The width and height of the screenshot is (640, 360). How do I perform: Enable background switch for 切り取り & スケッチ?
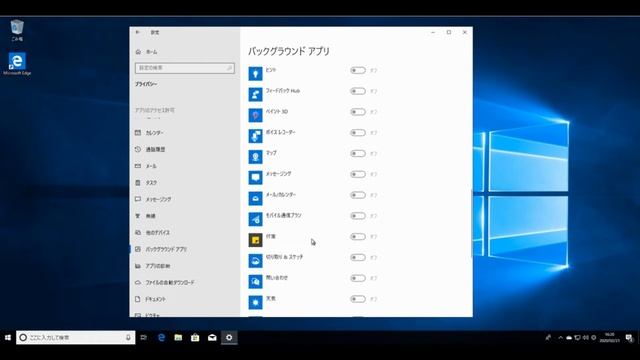click(x=358, y=258)
